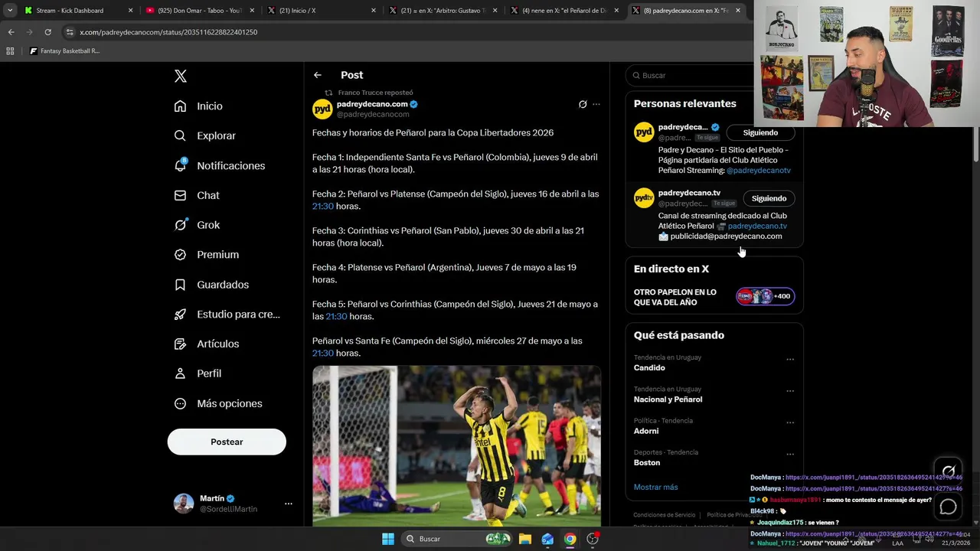Open the tab search dropdown arrow
The height and width of the screenshot is (551, 980).
click(10, 11)
